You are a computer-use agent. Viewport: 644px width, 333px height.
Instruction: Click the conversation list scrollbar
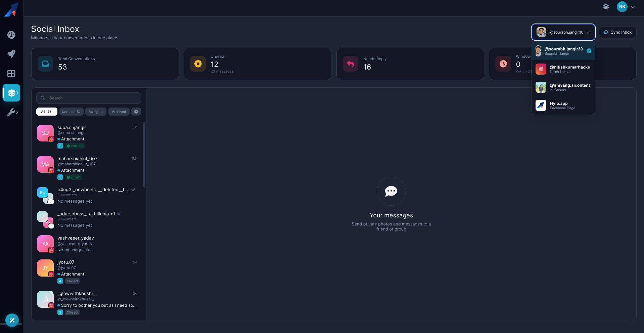(144, 155)
